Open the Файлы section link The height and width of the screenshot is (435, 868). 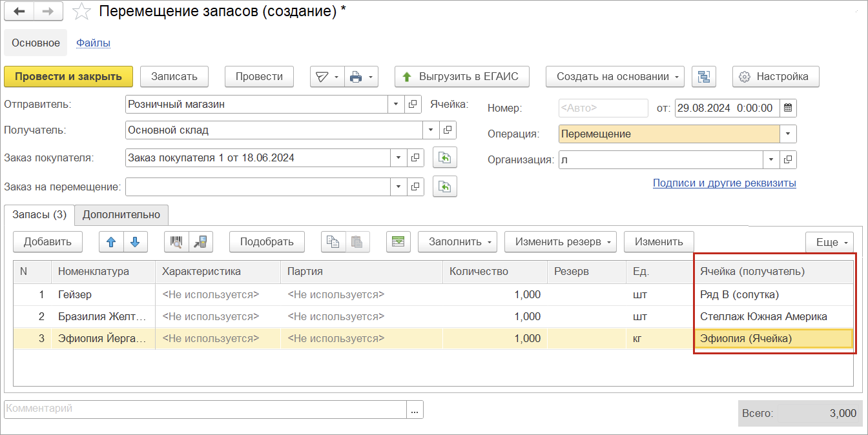click(x=93, y=43)
